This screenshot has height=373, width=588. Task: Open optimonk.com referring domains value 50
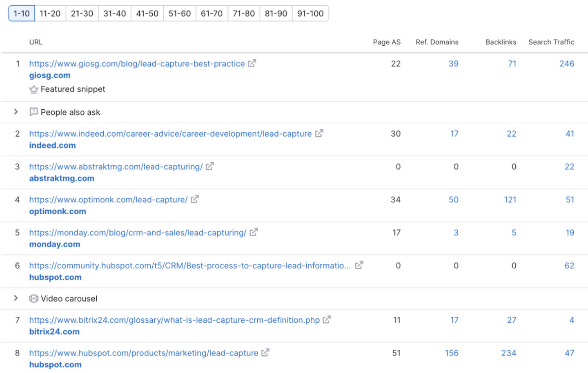click(x=454, y=200)
